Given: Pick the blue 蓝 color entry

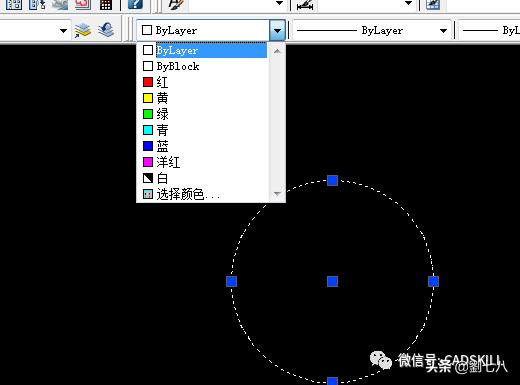Looking at the screenshot, I should 205,146.
